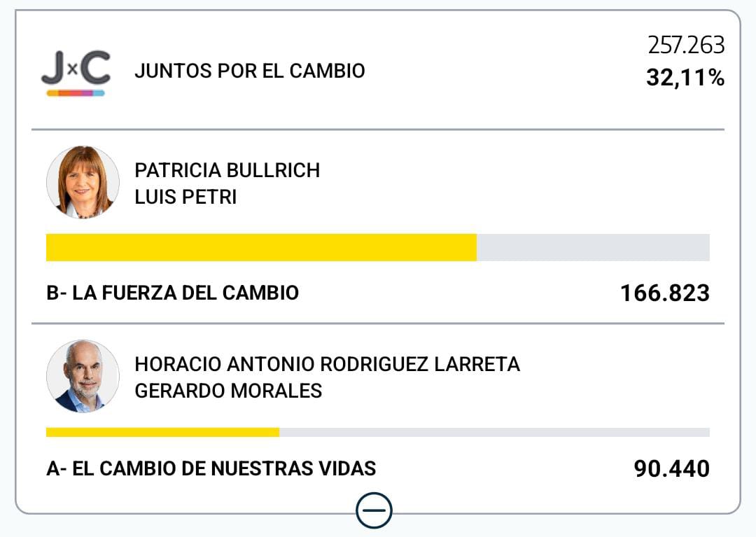Click the yellow filled part of Larreta's bar

162,432
